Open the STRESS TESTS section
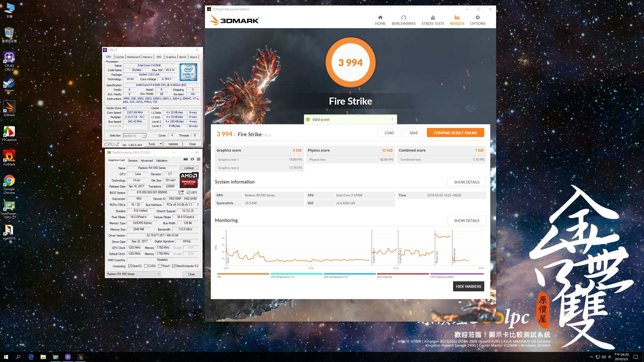 pyautogui.click(x=433, y=20)
